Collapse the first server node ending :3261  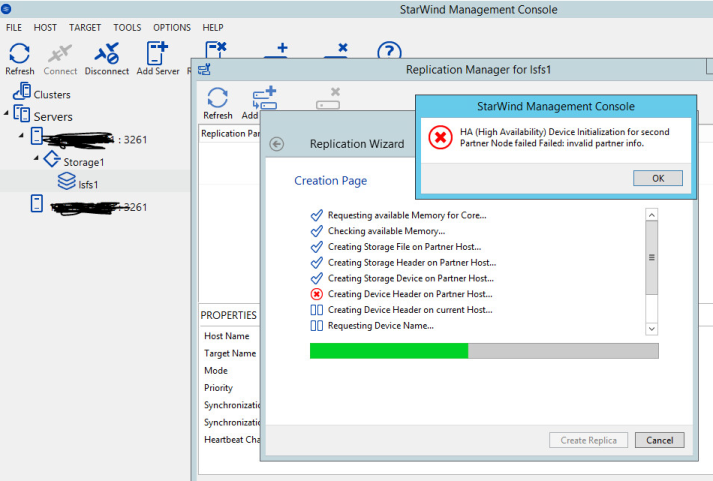(x=21, y=135)
